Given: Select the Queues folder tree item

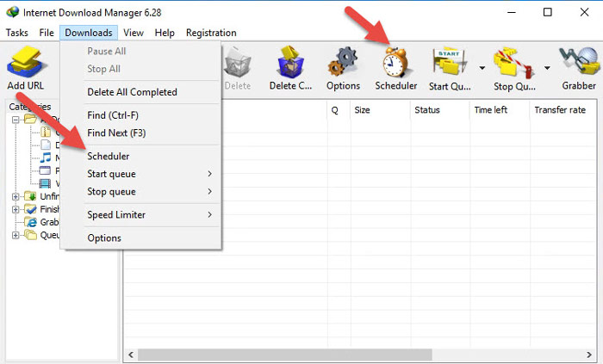Looking at the screenshot, I should tap(41, 235).
